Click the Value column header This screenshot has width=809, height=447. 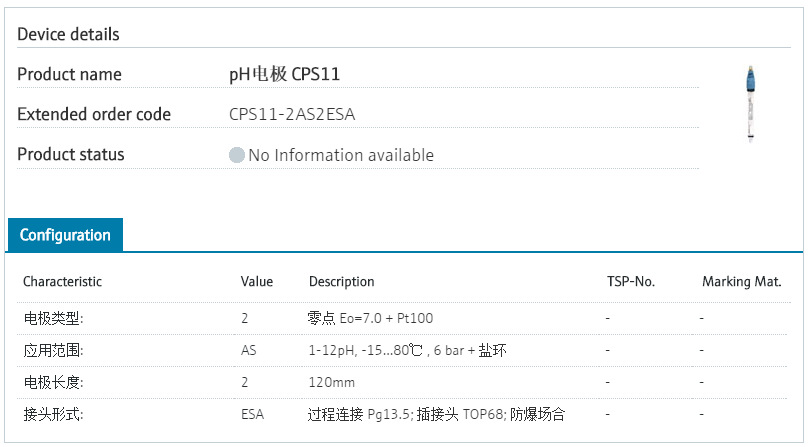tap(257, 282)
